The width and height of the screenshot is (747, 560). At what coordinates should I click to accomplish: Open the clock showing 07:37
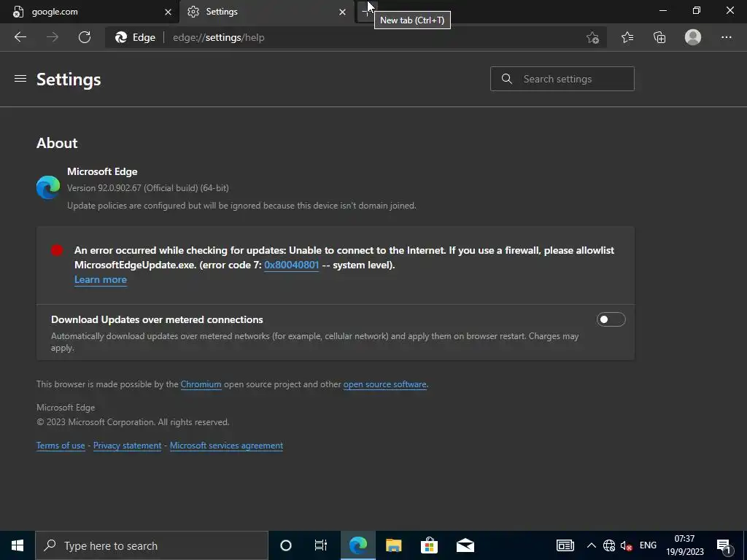point(684,545)
